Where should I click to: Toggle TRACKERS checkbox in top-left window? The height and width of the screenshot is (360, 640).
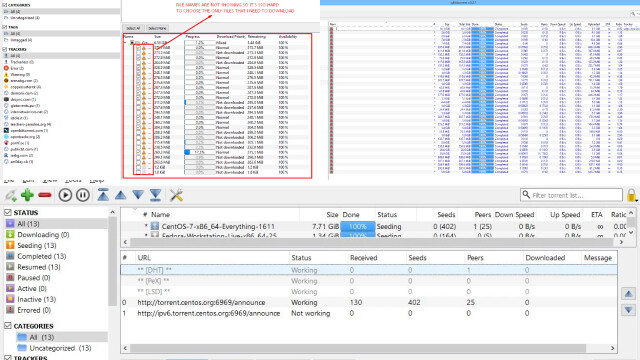pos(4,49)
